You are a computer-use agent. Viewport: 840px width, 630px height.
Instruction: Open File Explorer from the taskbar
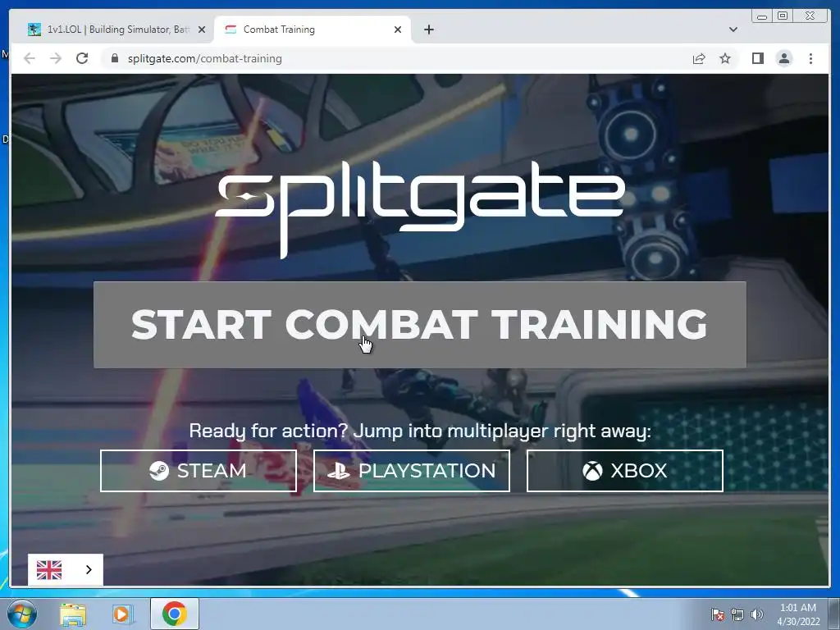point(73,614)
